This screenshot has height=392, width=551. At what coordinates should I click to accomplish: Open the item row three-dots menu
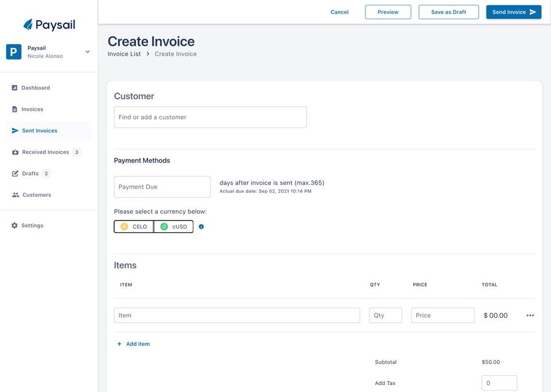[530, 316]
